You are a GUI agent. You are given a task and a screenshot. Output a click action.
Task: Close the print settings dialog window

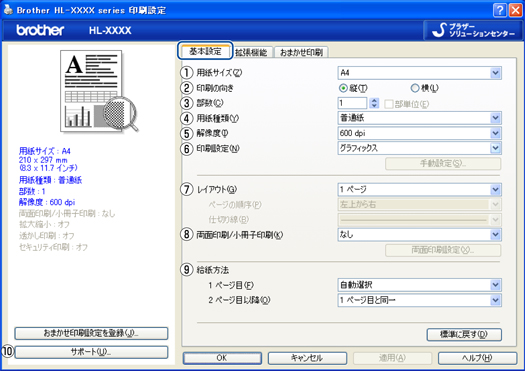(516, 10)
